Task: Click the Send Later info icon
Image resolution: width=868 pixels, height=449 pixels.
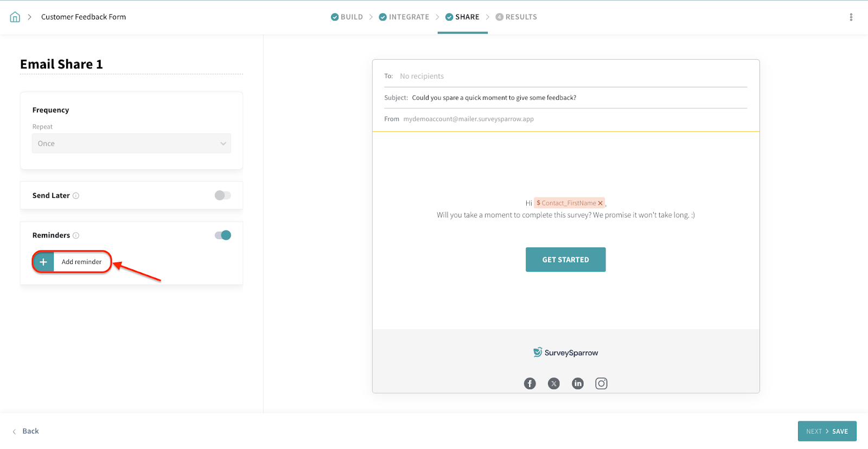Action: 76,196
